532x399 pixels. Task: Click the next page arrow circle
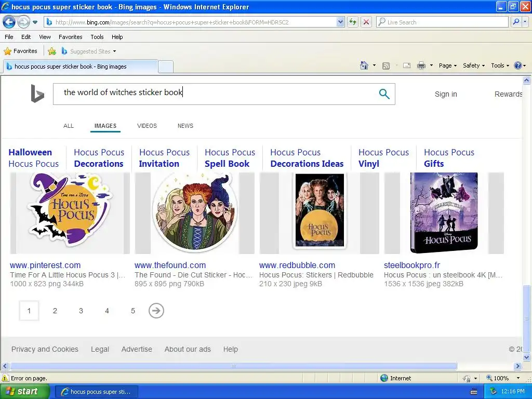click(x=156, y=311)
